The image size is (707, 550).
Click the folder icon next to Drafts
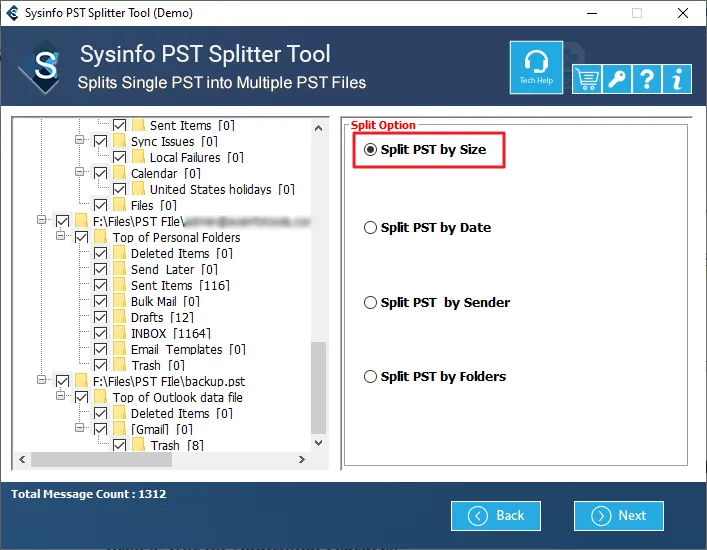click(119, 317)
